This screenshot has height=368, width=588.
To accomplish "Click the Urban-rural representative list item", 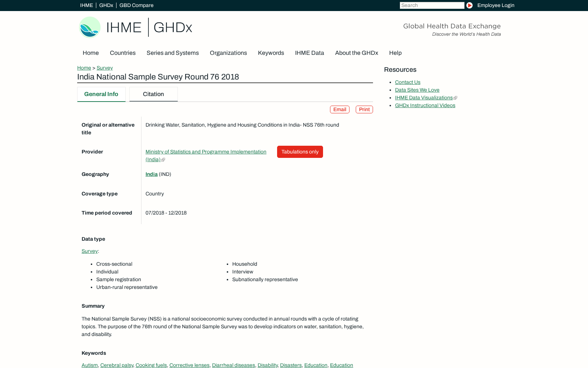I will click(127, 287).
